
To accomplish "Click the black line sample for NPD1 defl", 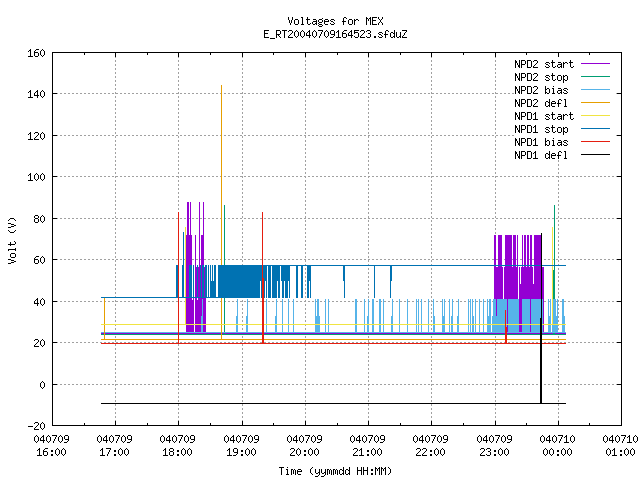I will (595, 155).
